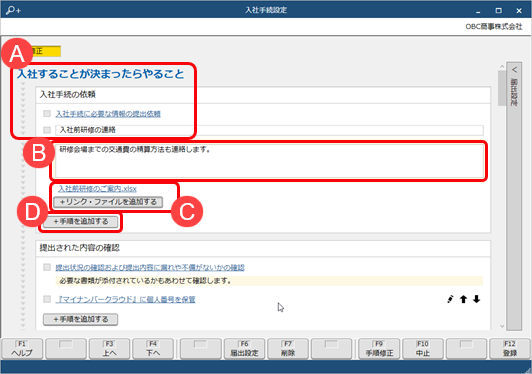Image resolution: width=532 pixels, height=374 pixels.
Task: Open the 入社手続に必要な情報の提出依頼 link
Action: coord(108,114)
